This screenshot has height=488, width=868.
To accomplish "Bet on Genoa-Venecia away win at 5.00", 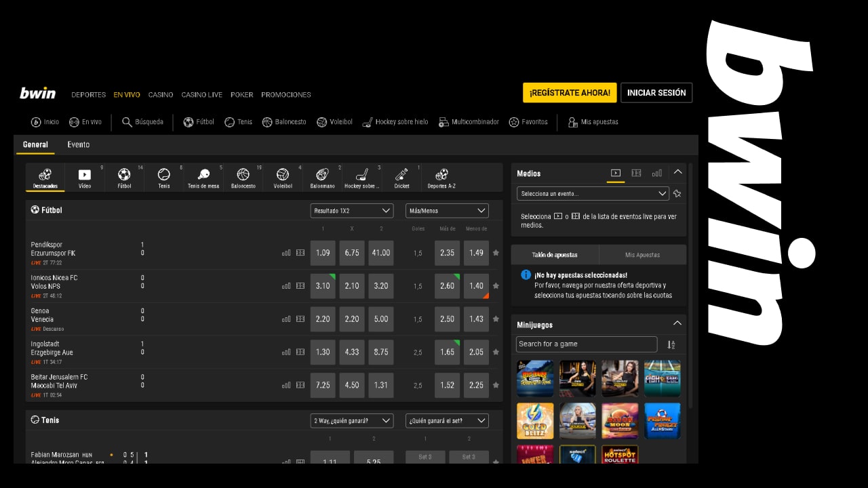I will [x=381, y=319].
